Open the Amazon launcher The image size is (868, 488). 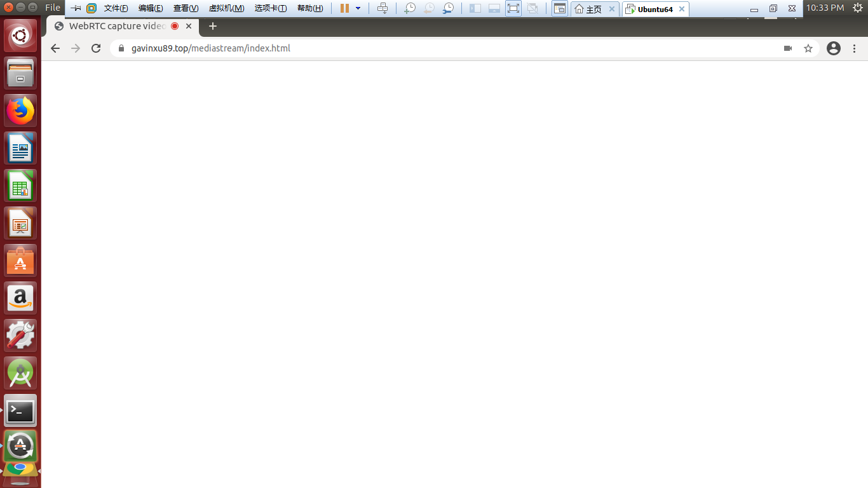click(x=21, y=298)
